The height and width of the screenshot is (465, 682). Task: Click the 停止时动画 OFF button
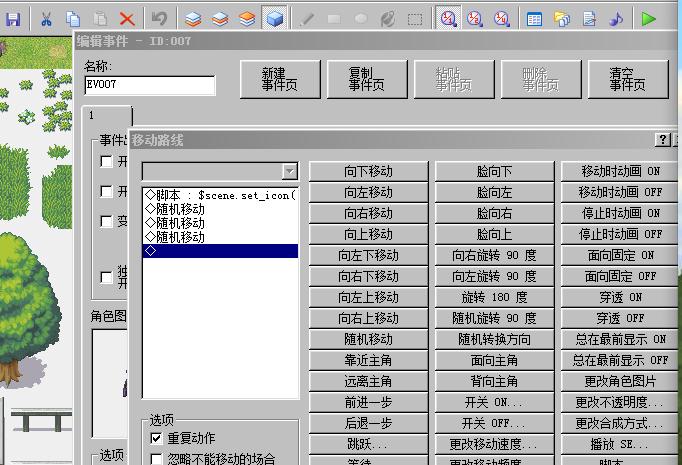(x=620, y=234)
